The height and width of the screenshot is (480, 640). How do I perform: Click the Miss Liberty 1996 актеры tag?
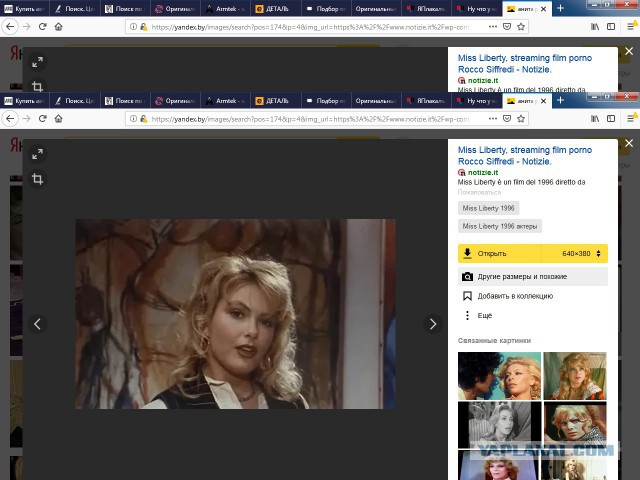(x=500, y=226)
